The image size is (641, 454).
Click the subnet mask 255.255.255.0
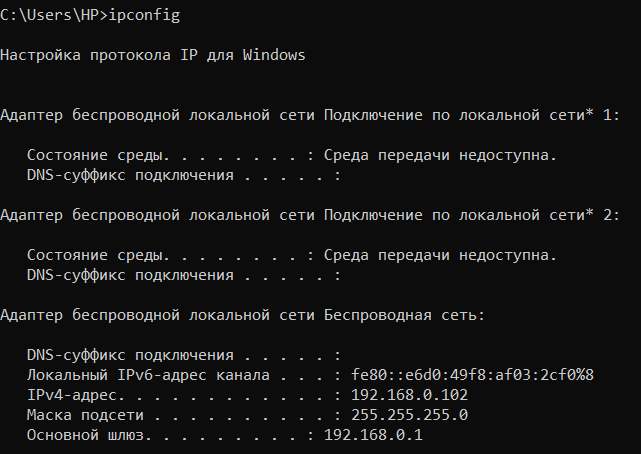click(409, 415)
